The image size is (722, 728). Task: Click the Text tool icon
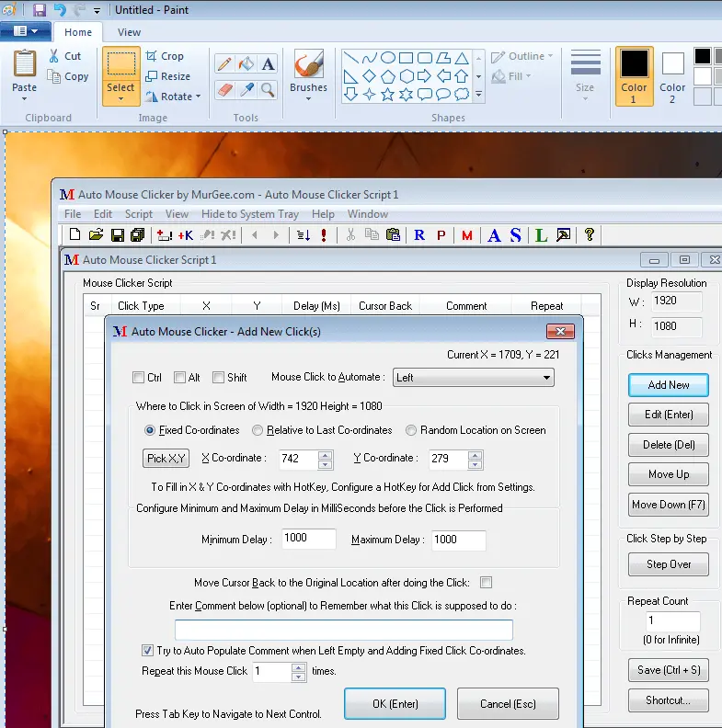268,64
